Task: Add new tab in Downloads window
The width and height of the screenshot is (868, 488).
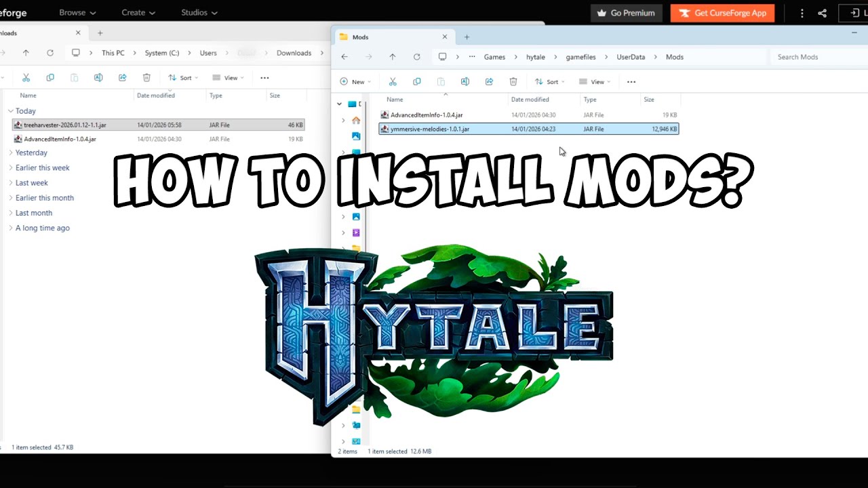Action: 100,33
